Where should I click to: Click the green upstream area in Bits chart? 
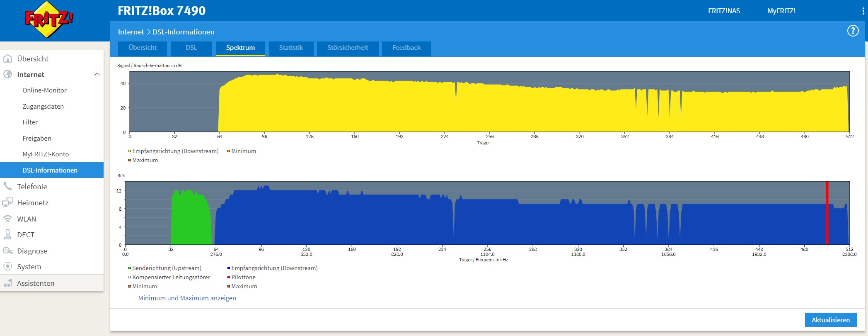coord(191,218)
